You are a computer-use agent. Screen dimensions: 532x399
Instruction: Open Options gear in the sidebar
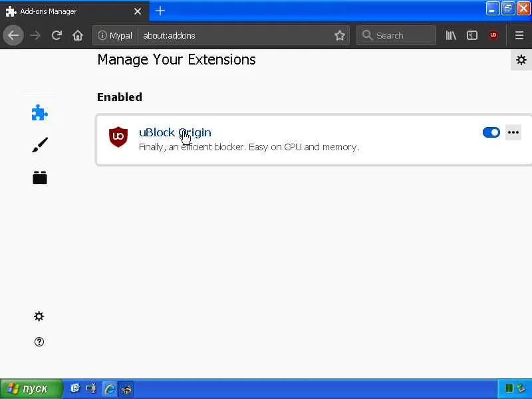[x=39, y=317]
